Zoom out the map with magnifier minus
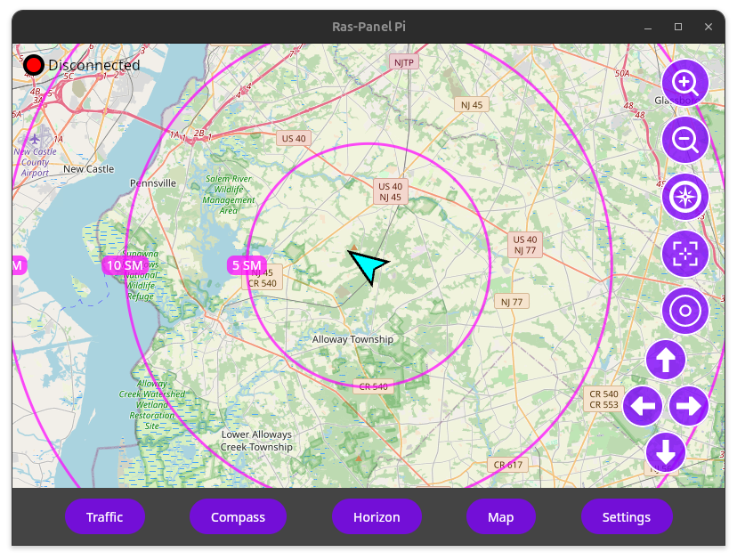This screenshot has height=560, width=737. 684,140
